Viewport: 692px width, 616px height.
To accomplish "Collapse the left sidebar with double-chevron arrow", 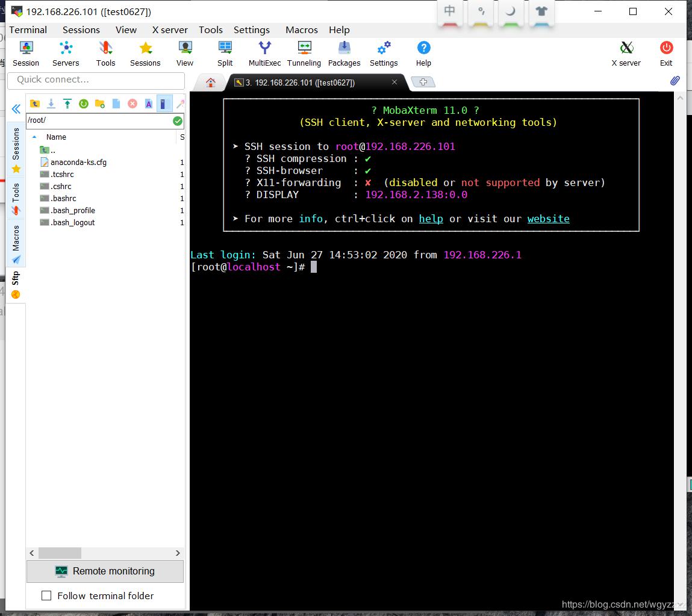I will point(16,108).
